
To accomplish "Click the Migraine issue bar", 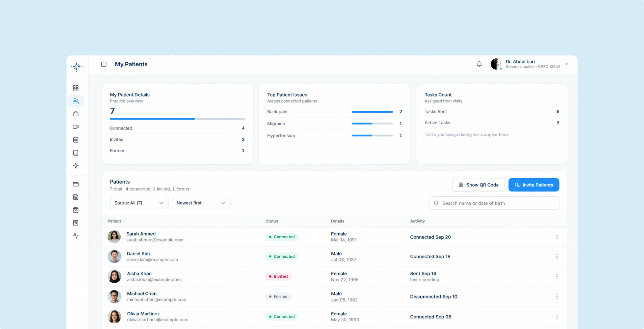I will pos(372,124).
